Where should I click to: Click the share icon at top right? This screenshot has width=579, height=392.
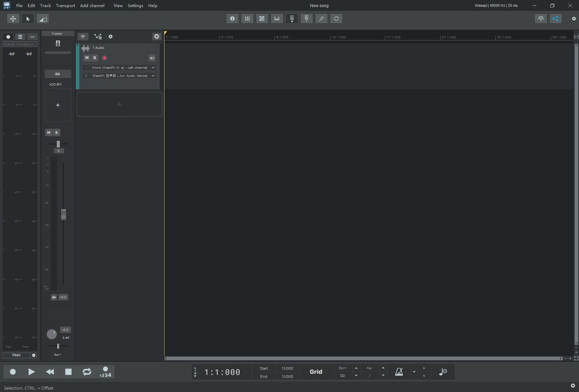555,19
